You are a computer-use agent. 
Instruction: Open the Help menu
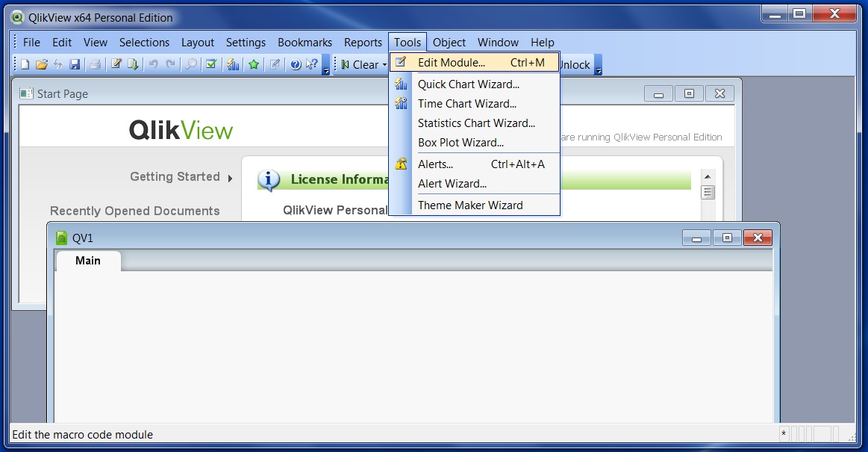click(x=543, y=42)
